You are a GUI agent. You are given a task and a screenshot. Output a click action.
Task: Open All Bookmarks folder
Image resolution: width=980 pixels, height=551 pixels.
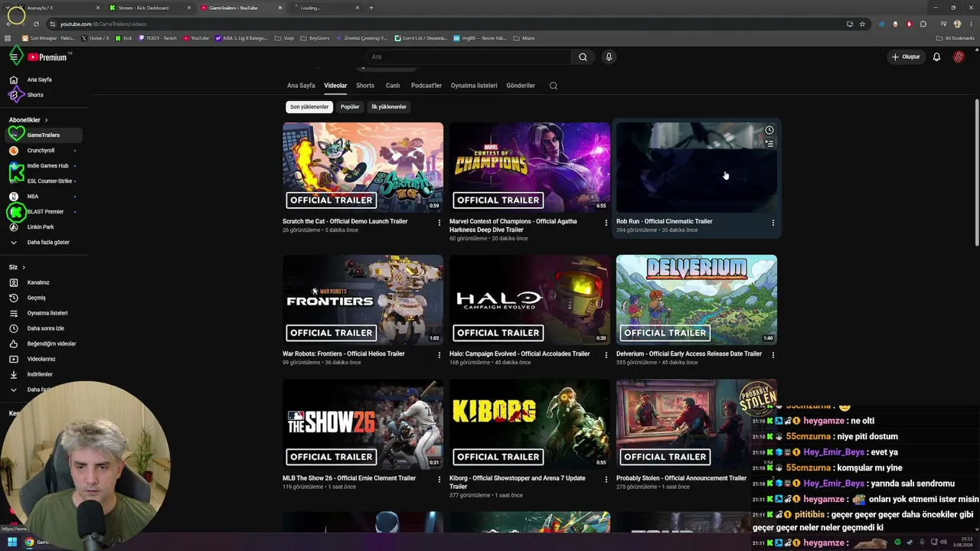[955, 37]
